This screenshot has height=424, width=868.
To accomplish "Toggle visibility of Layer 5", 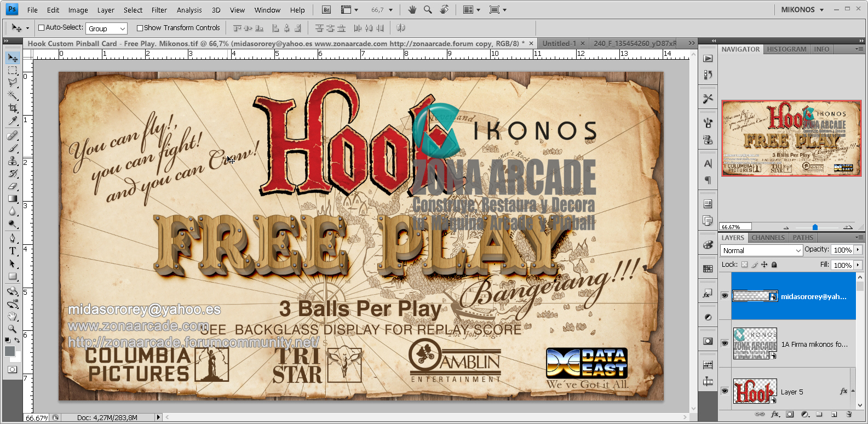I will (725, 391).
